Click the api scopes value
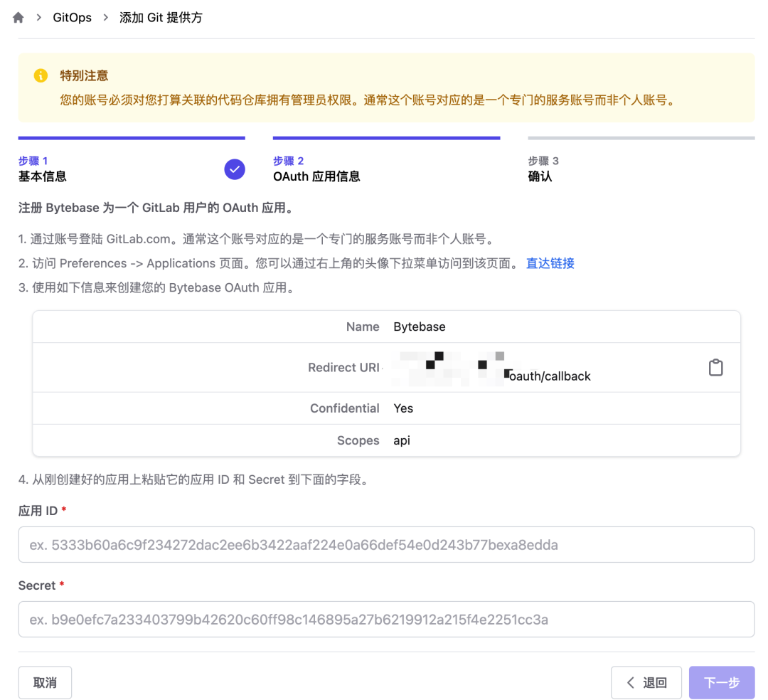This screenshot has width=768, height=700. 402,440
